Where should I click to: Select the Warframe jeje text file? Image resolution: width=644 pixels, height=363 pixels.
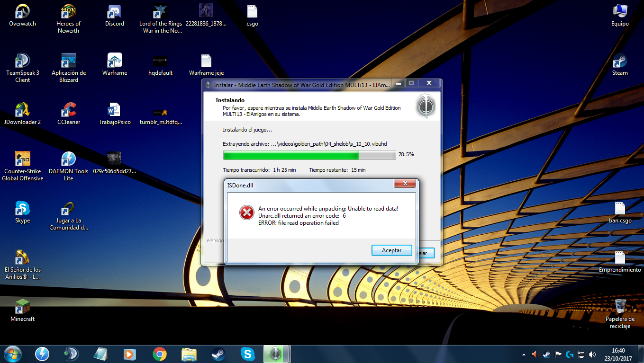pos(206,65)
